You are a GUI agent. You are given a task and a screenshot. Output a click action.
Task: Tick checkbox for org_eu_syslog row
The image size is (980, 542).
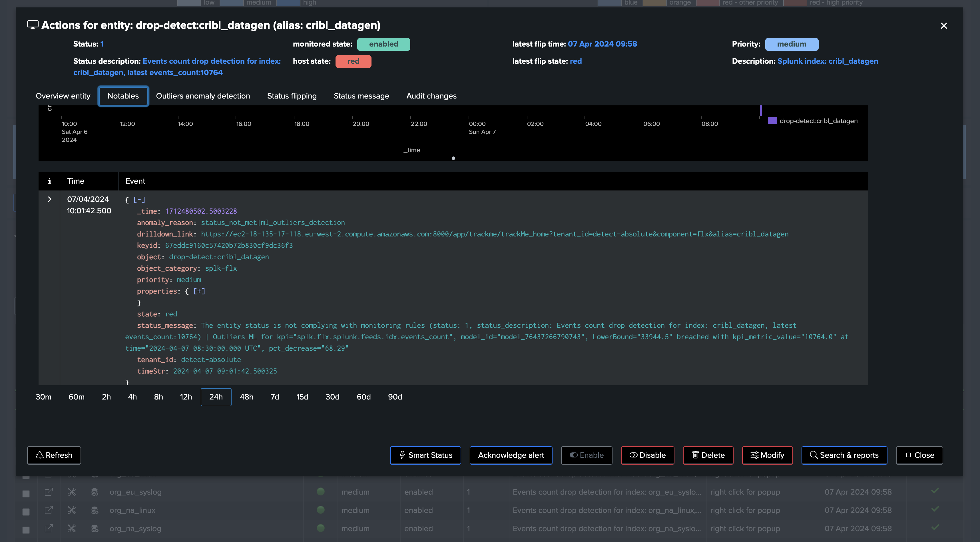click(26, 493)
